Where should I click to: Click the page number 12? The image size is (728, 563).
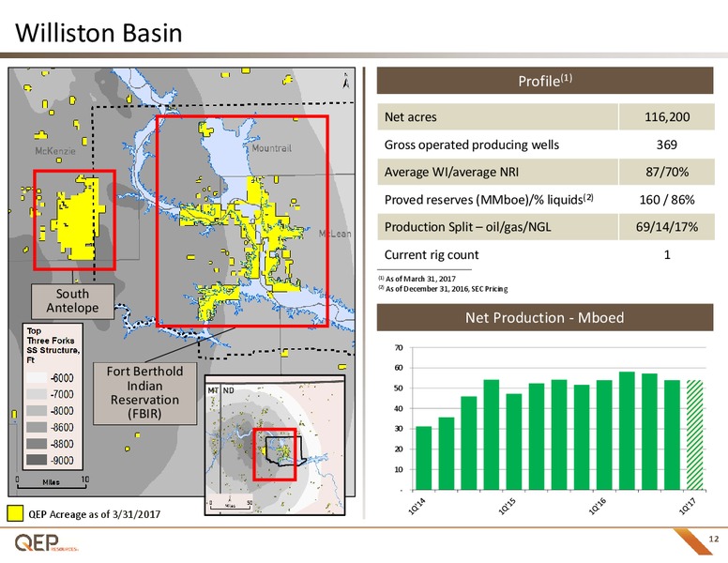click(x=714, y=539)
